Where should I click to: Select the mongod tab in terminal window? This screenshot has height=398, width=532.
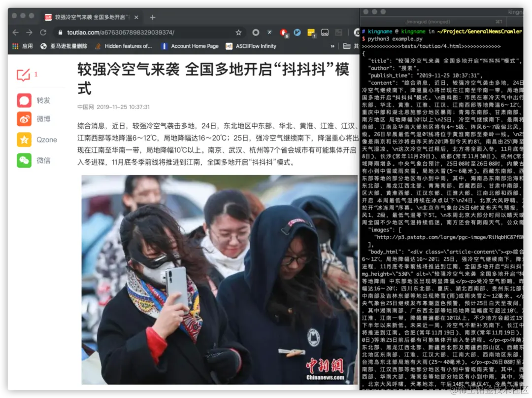coord(428,22)
